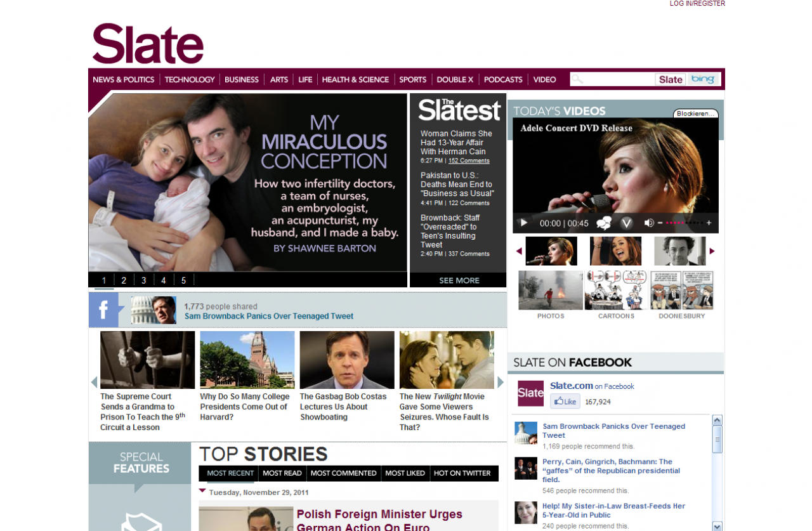Switch to slide 3 of the feature carousel
This screenshot has height=531, width=812.
(x=144, y=280)
